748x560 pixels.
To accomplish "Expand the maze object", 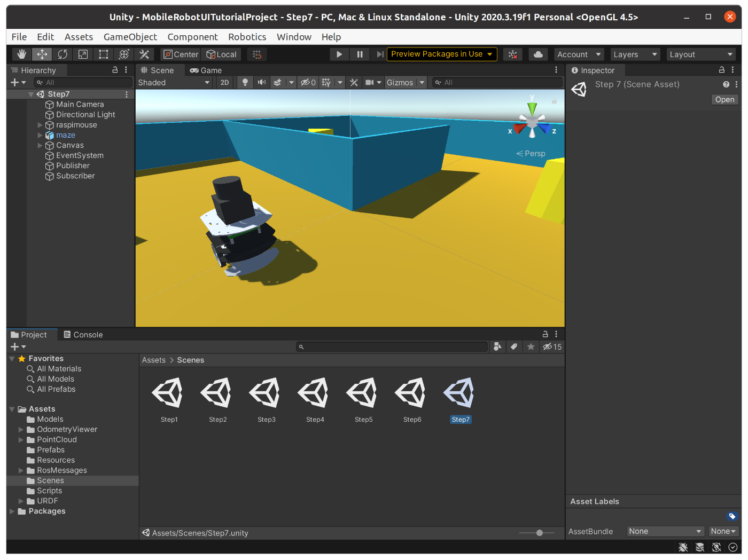I will pos(40,135).
